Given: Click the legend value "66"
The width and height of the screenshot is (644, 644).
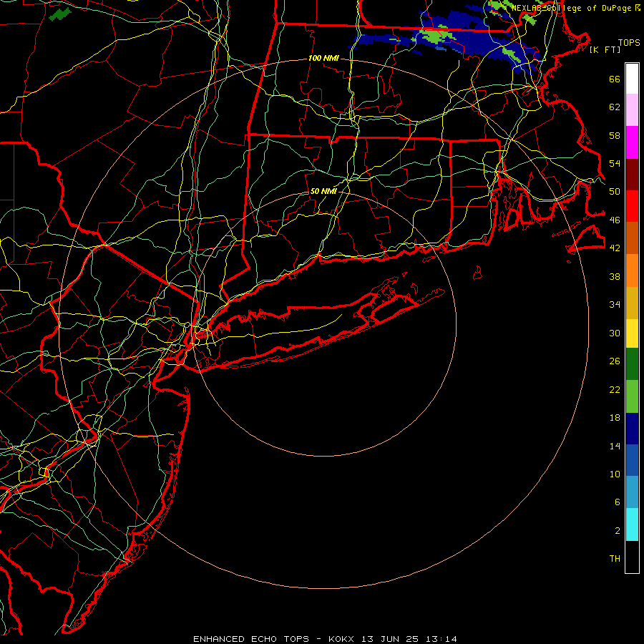Looking at the screenshot, I should click(x=615, y=79).
